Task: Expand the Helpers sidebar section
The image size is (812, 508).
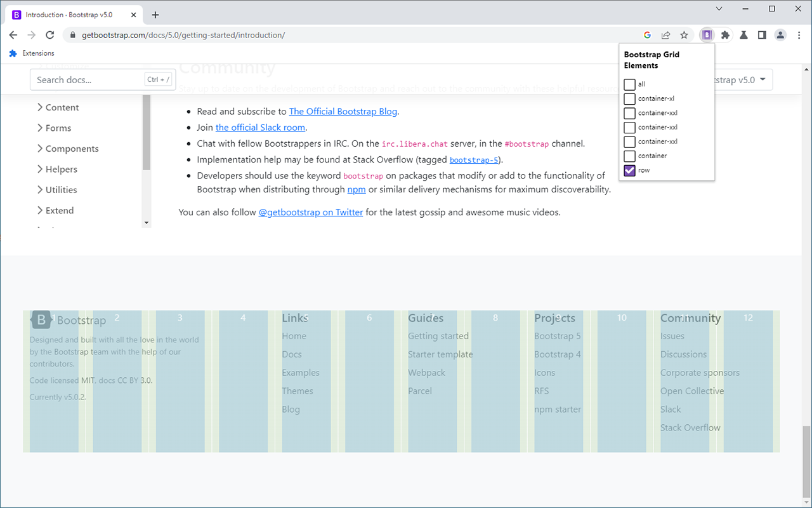Action: coord(57,169)
